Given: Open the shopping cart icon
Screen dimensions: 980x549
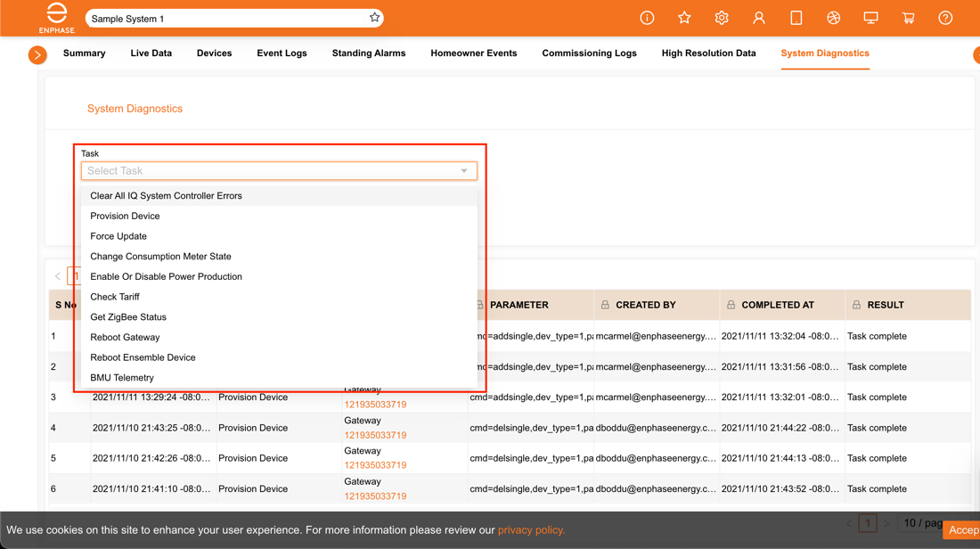Looking at the screenshot, I should tap(908, 17).
